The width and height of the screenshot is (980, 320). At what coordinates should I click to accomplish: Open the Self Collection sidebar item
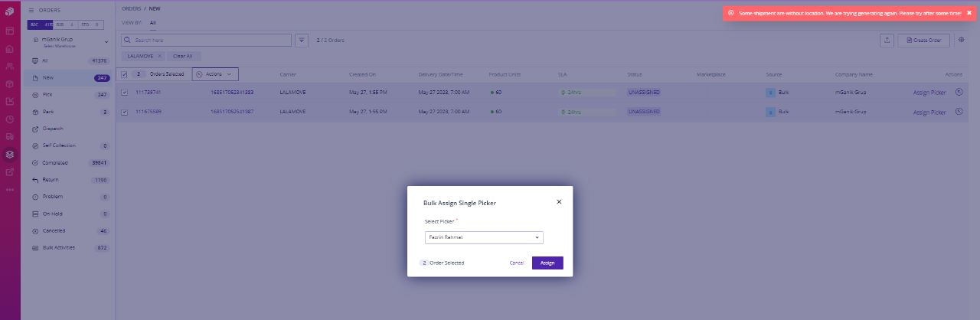[70, 145]
